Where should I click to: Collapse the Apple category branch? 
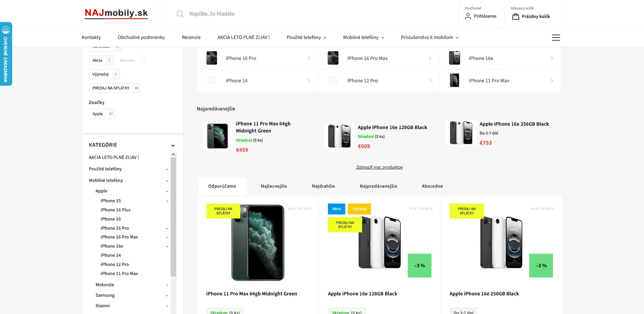point(167,191)
